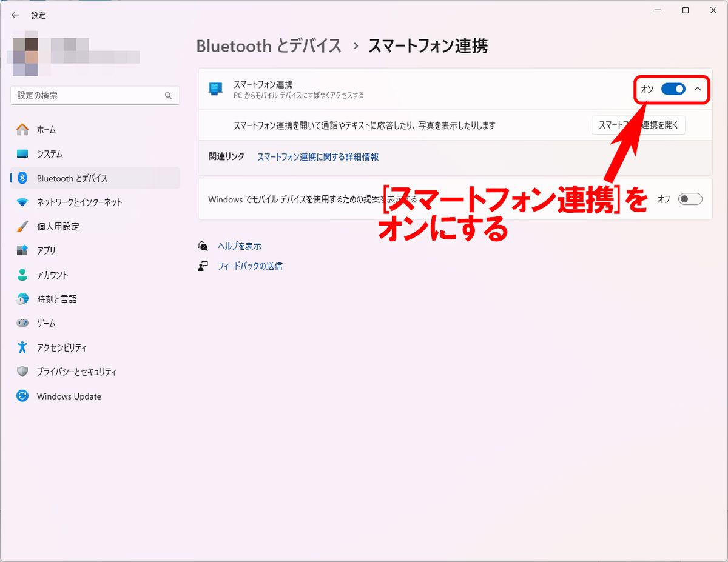Click the Privacy shield icon
728x562 pixels.
pos(22,372)
